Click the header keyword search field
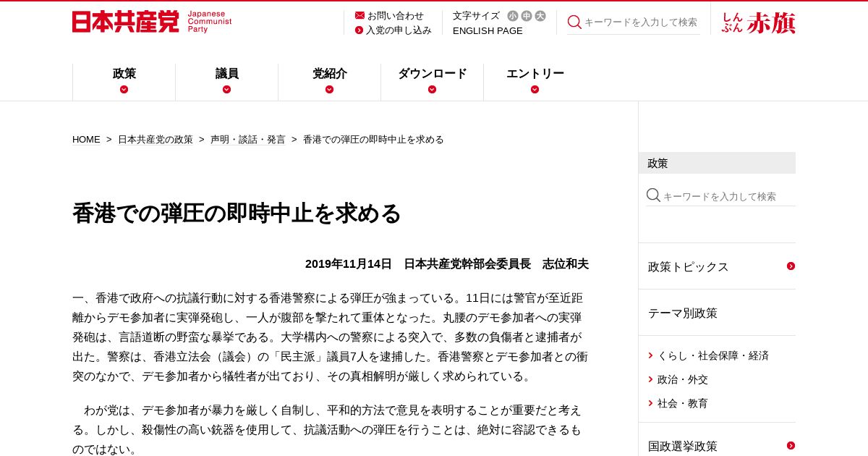Screen dimensions: 868x456 642,22
